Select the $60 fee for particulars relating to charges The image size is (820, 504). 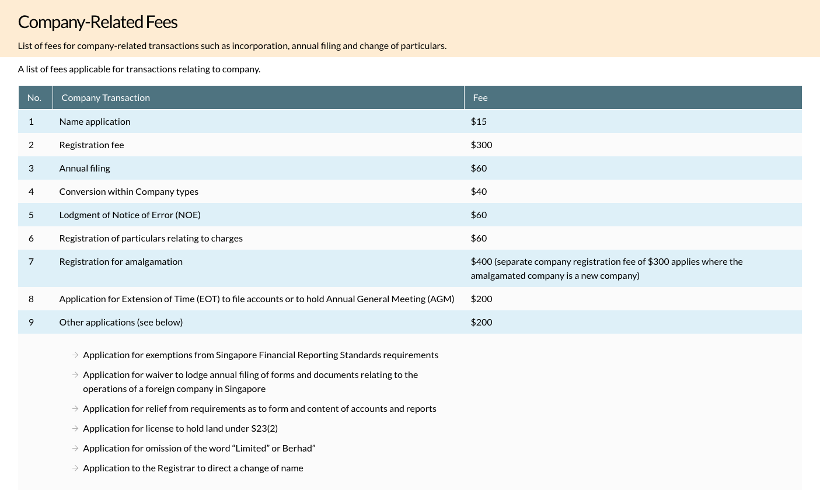(x=479, y=239)
